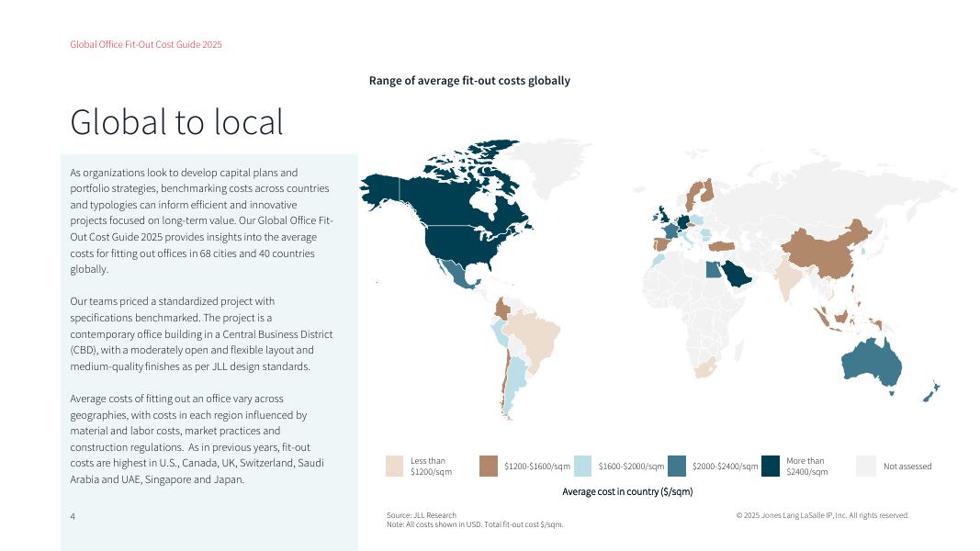Click the '$1200-$1600/sqm' brown legend swatch
Screen dimensions: 980x551
tap(489, 466)
